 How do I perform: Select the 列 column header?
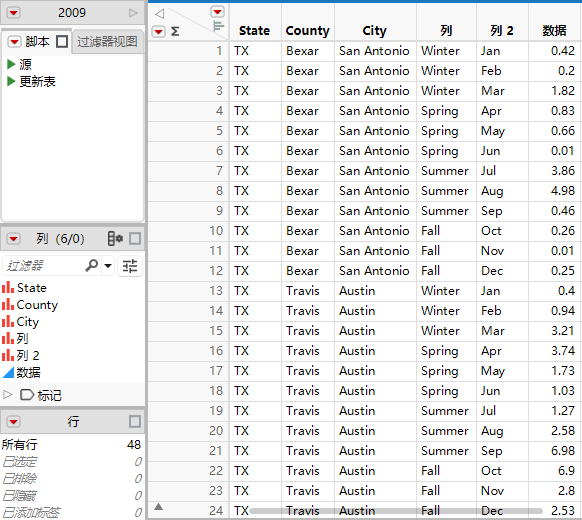coord(446,31)
